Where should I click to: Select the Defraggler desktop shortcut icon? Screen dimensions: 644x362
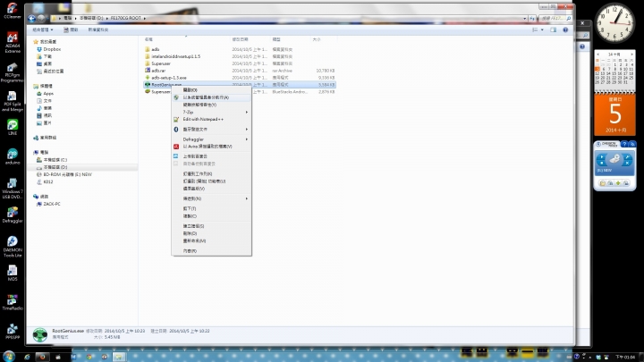click(13, 215)
